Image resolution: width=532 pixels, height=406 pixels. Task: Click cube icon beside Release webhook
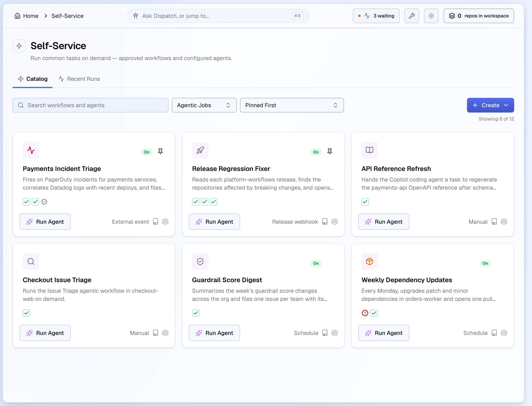pos(334,222)
